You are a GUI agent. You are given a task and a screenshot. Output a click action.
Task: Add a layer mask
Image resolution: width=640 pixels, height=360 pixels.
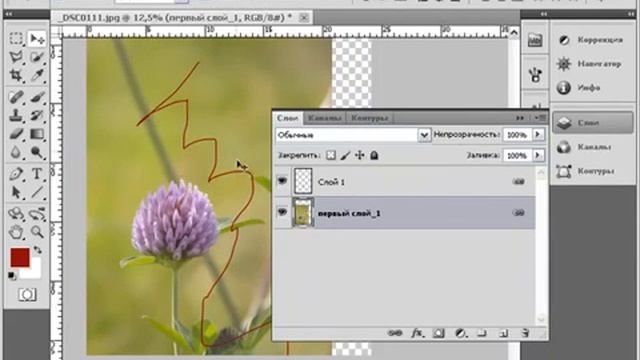[438, 333]
